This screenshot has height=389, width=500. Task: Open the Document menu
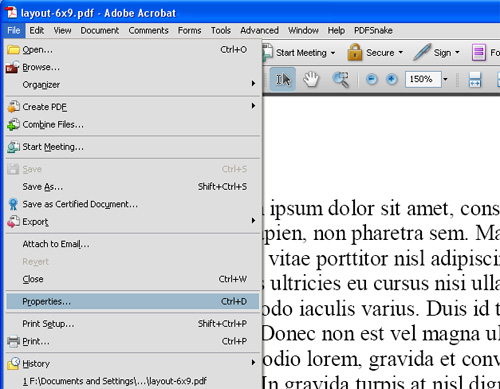point(99,30)
